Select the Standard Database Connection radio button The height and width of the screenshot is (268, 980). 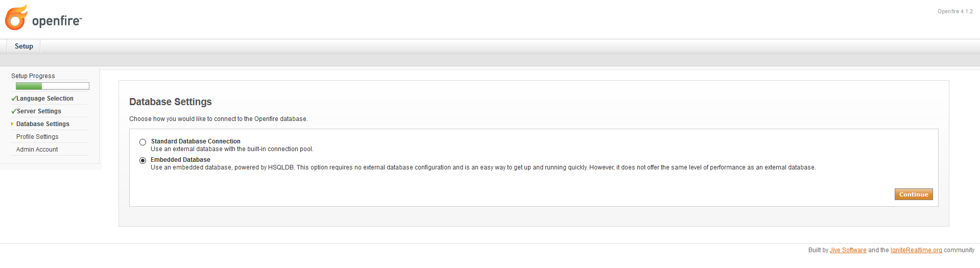click(x=143, y=142)
